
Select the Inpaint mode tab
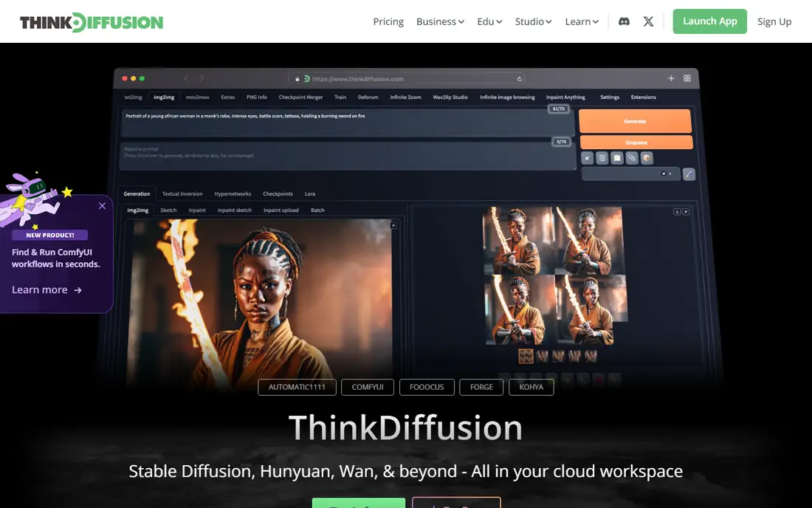pyautogui.click(x=197, y=210)
